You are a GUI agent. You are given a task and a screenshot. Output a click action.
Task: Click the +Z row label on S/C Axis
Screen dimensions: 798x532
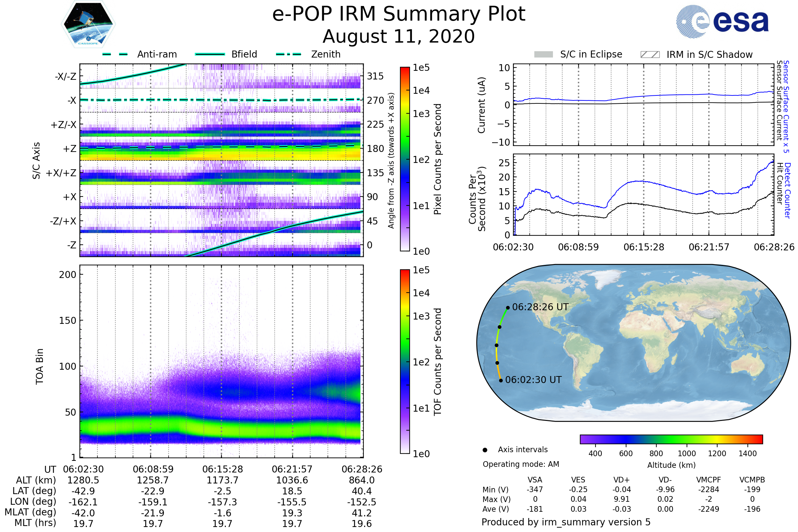click(69, 149)
